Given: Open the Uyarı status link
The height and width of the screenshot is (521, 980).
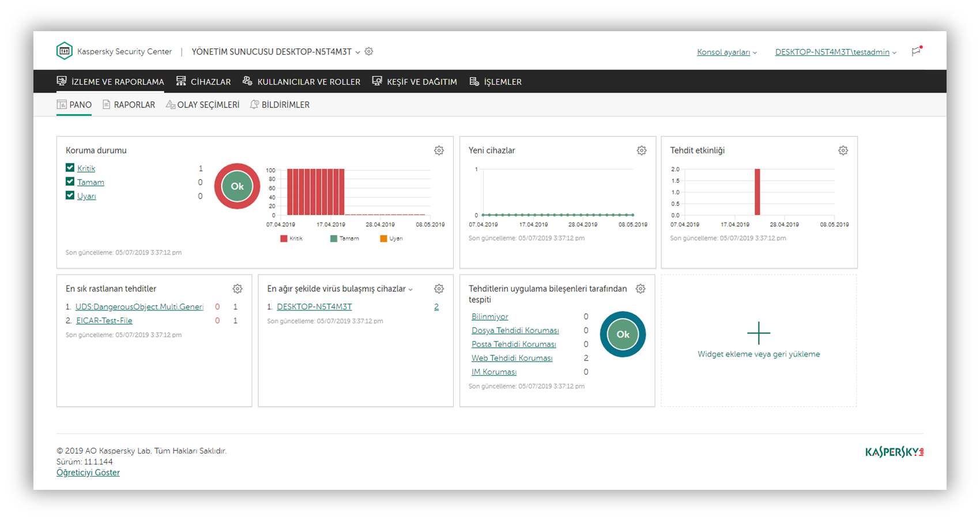Looking at the screenshot, I should (86, 196).
